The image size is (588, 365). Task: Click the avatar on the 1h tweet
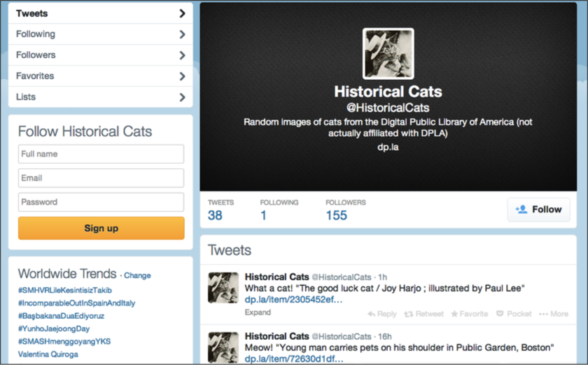(223, 288)
